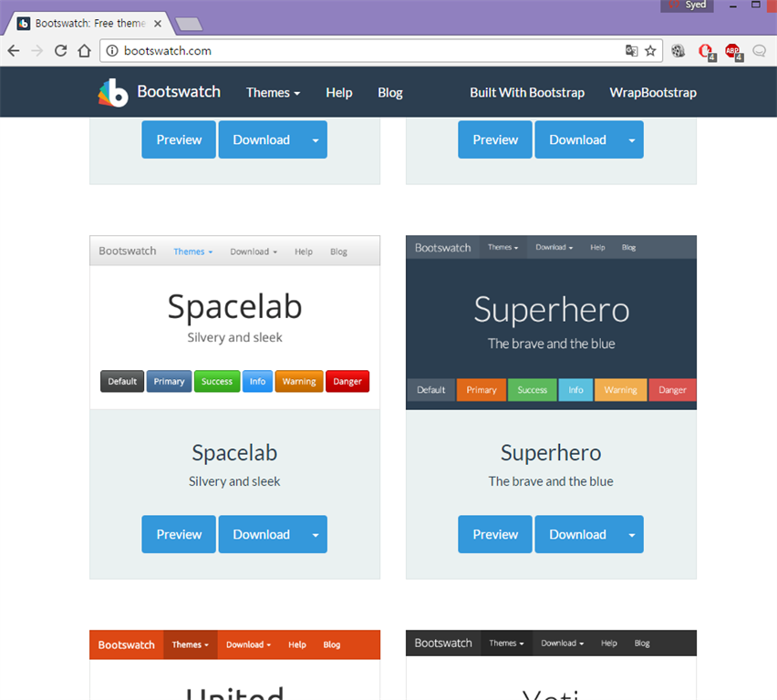Expand Spacelab download options caret

point(316,534)
